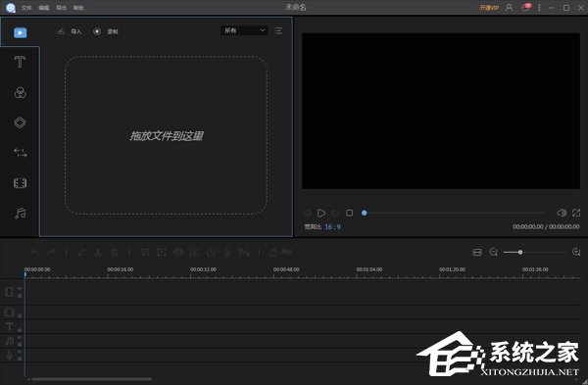Click the timeline ruler at 00:00:16.00
Screen dimensions: 588x385
(120, 269)
